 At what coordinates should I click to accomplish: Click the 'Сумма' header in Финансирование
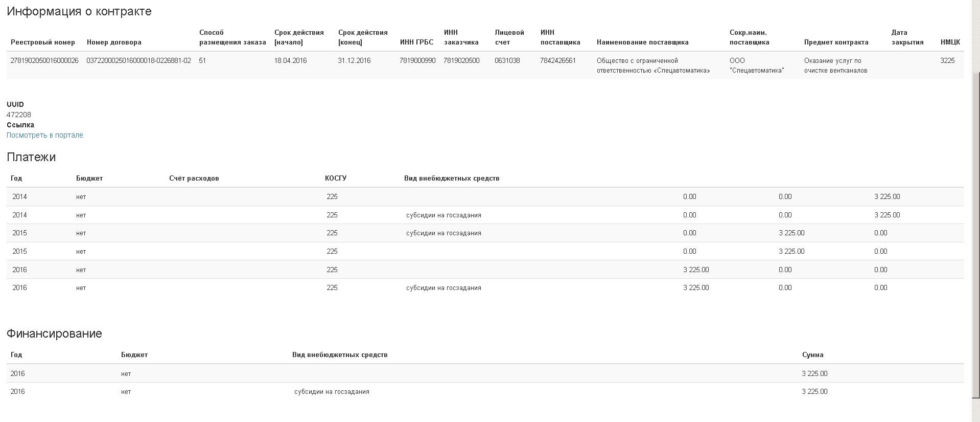(x=813, y=354)
